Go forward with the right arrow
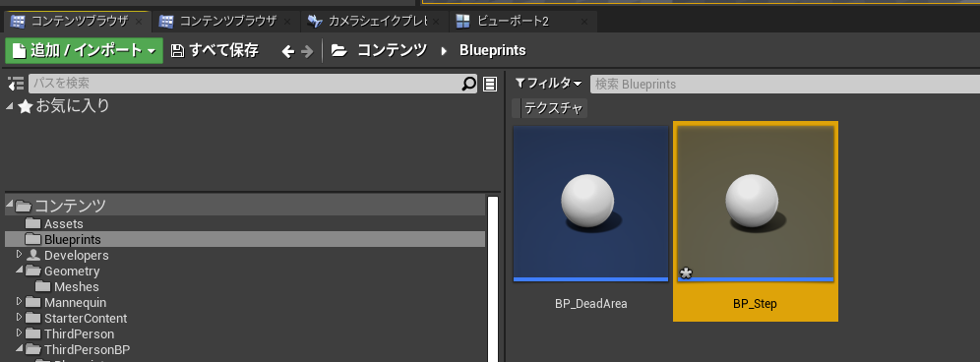The image size is (980, 362). (307, 51)
